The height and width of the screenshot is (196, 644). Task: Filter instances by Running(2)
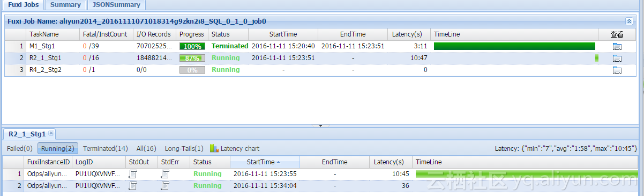tap(58, 148)
